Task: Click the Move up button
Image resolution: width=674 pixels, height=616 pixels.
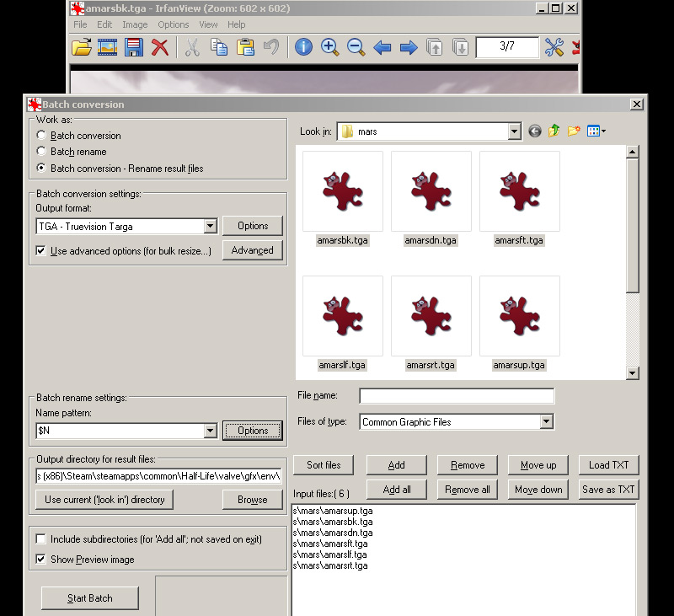Action: [x=538, y=464]
